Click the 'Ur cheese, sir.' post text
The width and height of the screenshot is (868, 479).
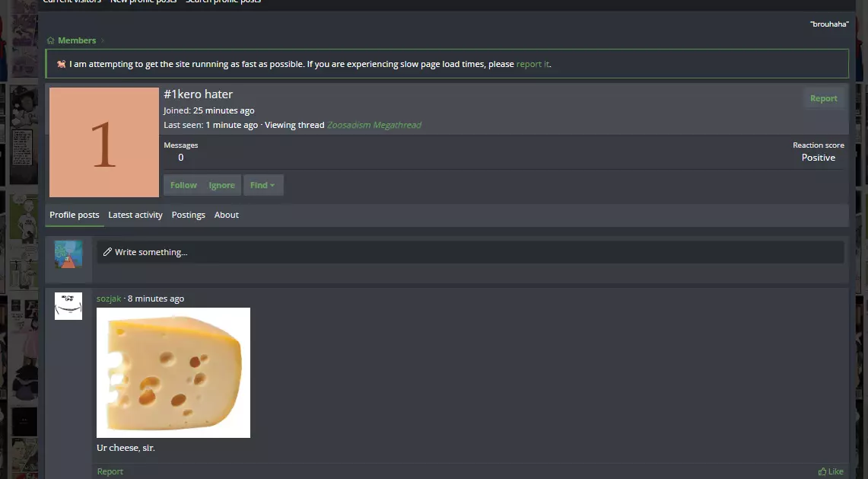pyautogui.click(x=126, y=448)
